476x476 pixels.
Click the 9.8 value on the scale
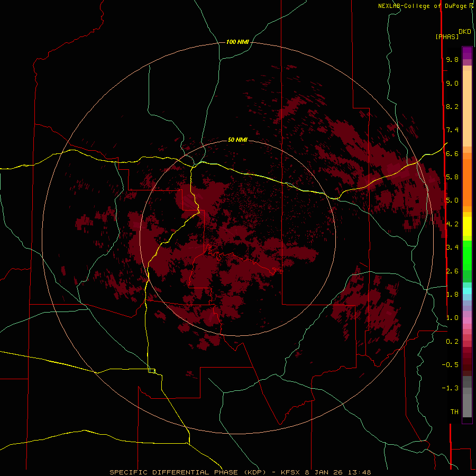[x=452, y=59]
